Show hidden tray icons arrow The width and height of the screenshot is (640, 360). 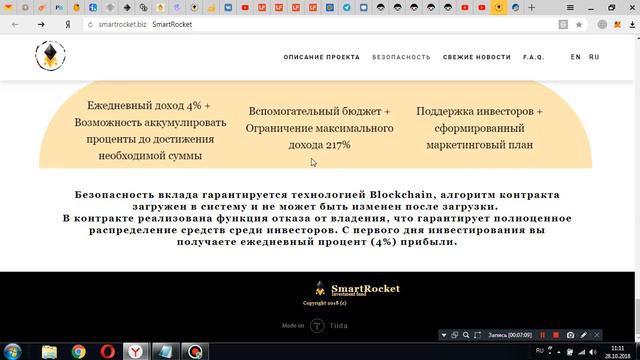[558, 352]
